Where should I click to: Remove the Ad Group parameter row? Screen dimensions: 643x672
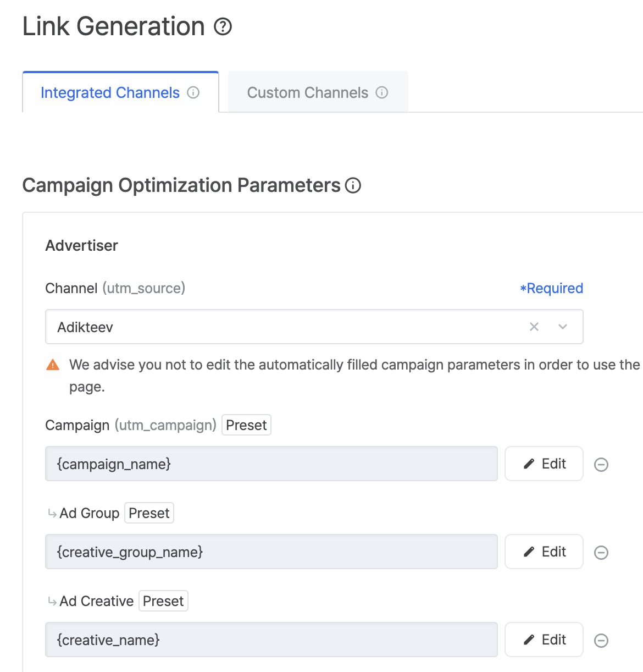601,553
